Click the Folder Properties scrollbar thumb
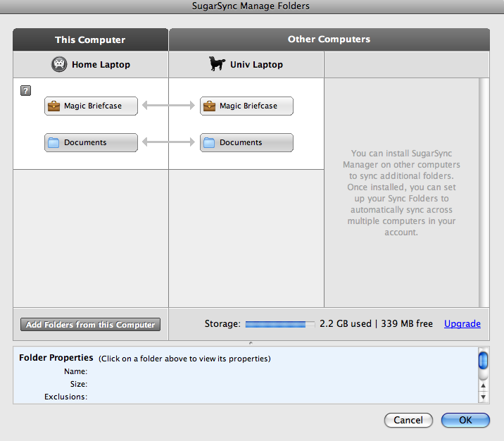 click(x=483, y=361)
